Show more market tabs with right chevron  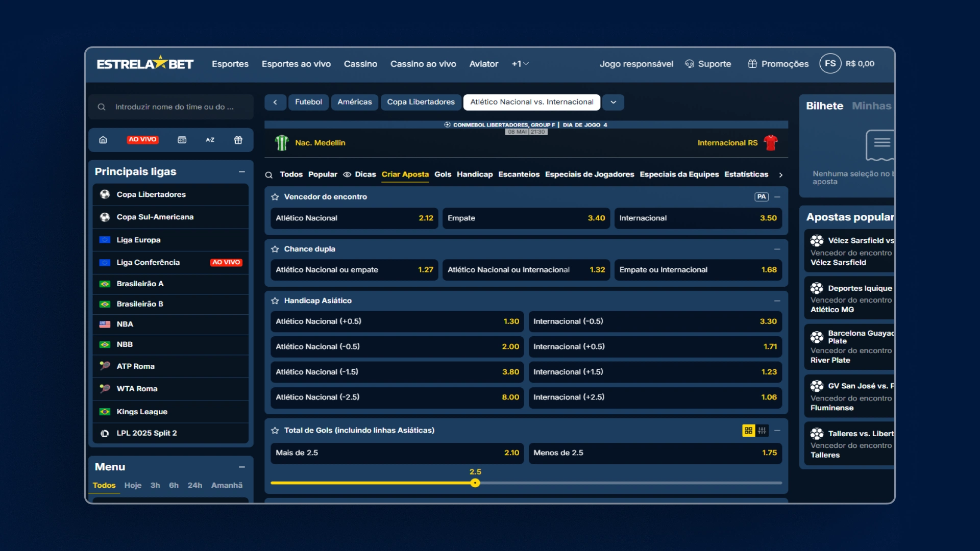pos(780,175)
